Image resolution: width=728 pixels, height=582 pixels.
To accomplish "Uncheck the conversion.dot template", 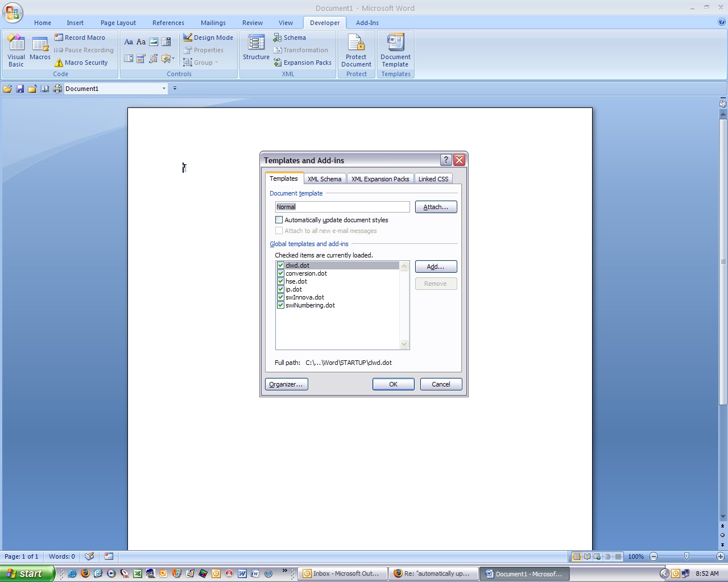I will coord(280,273).
